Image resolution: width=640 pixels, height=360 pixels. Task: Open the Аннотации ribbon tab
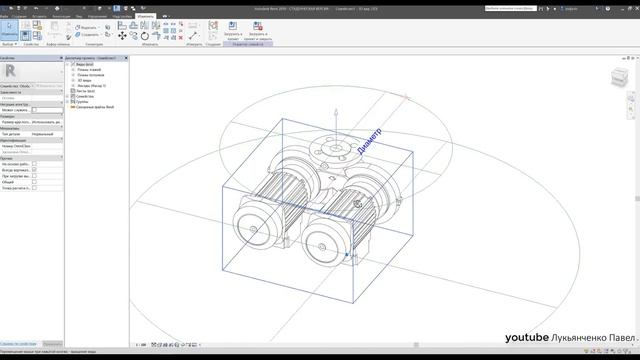pyautogui.click(x=61, y=16)
